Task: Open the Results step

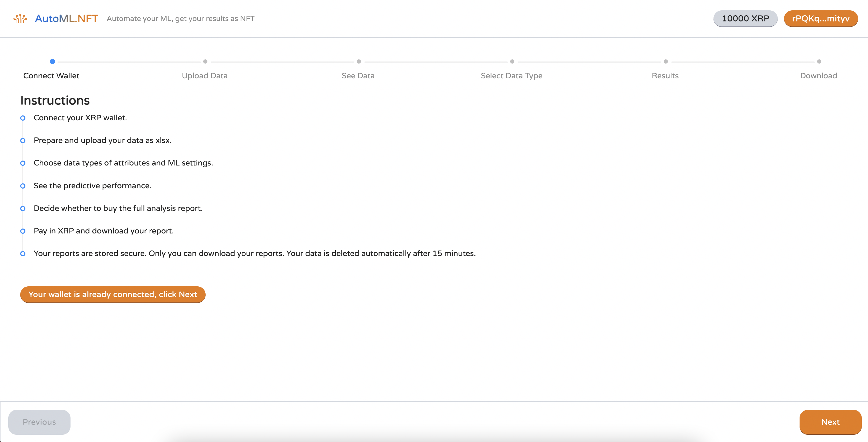Action: (665, 75)
